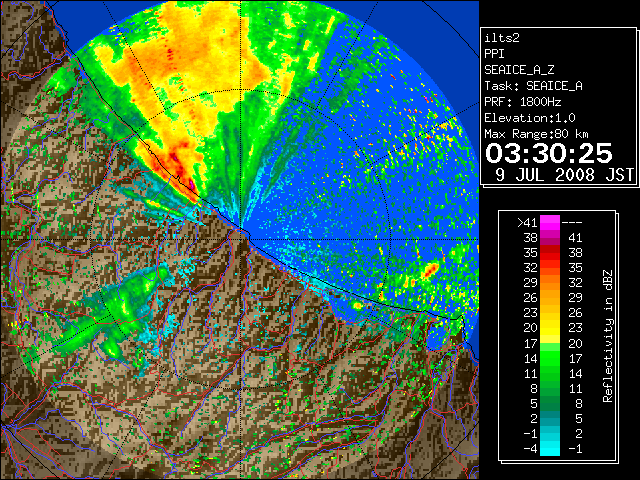Screen dimensions: 640x480
Task: Click the '9 JUL 2008 JST' date
Action: coord(564,175)
